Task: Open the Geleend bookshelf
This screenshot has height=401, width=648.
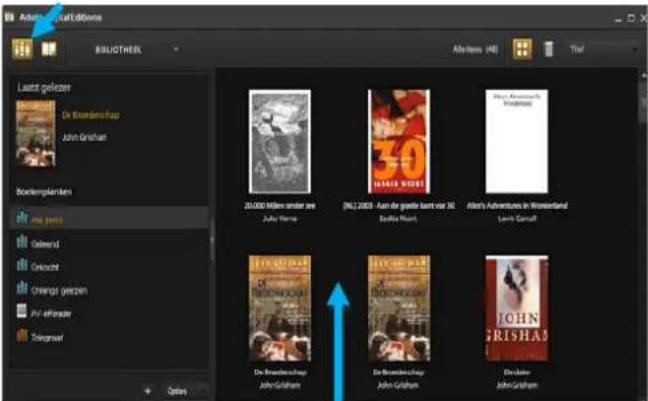Action: (x=109, y=243)
